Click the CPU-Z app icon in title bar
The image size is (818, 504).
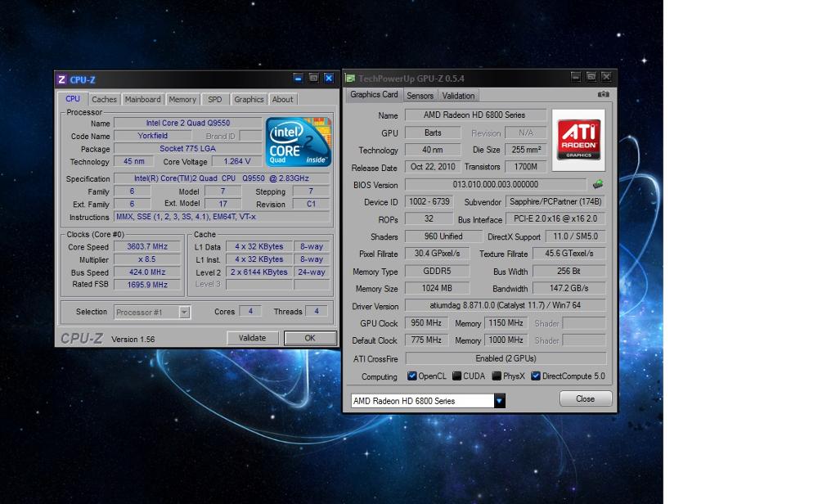click(x=61, y=79)
